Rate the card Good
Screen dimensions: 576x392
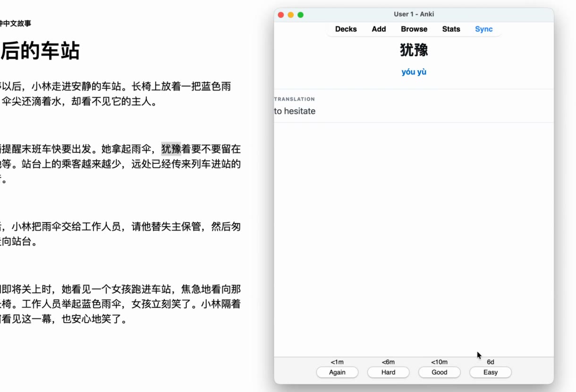[x=439, y=372]
